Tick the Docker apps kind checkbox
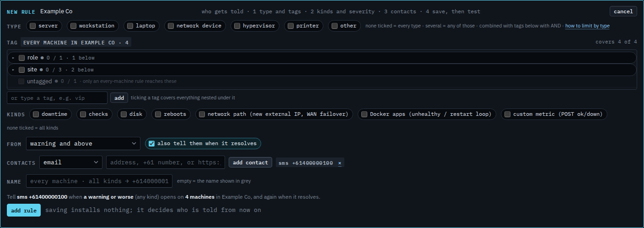The height and width of the screenshot is (228, 644). click(364, 114)
